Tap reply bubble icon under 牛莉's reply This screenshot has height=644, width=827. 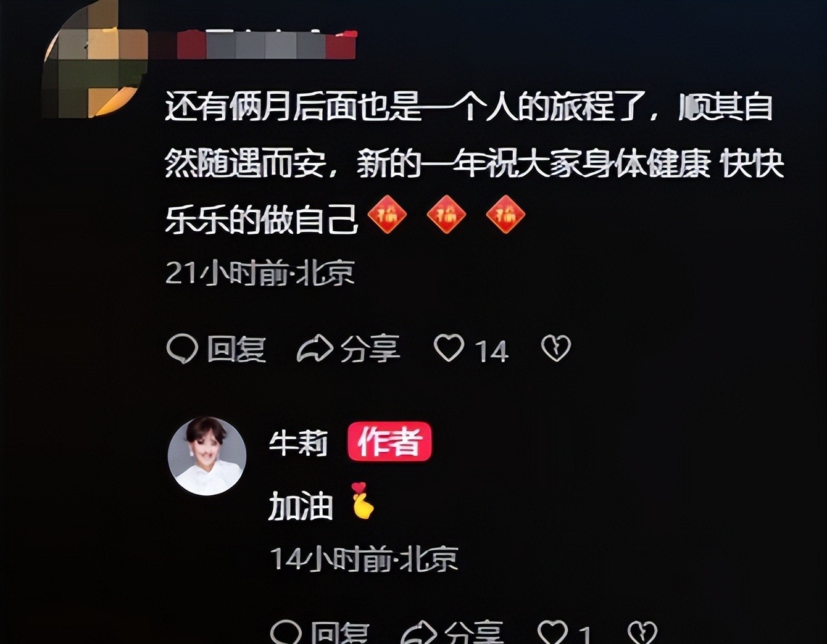(286, 632)
